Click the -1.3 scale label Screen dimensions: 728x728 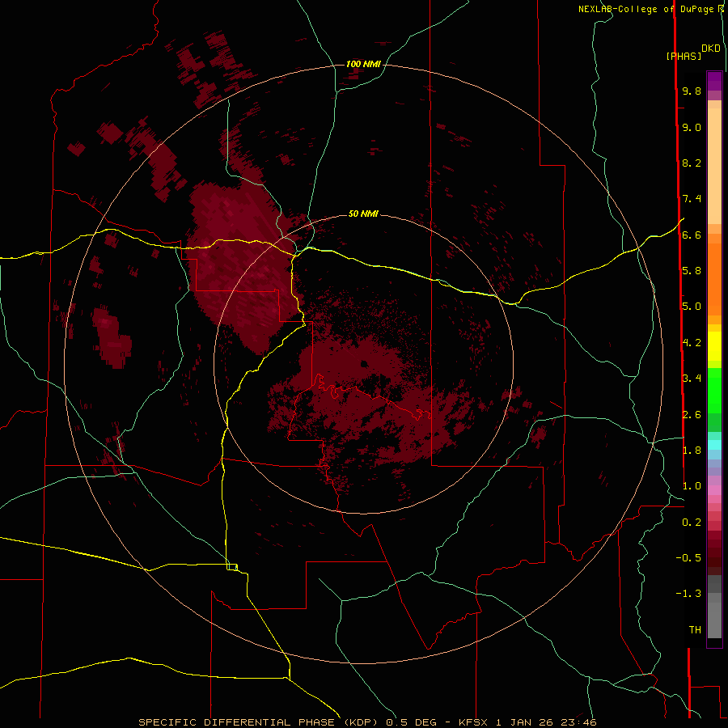click(x=688, y=594)
